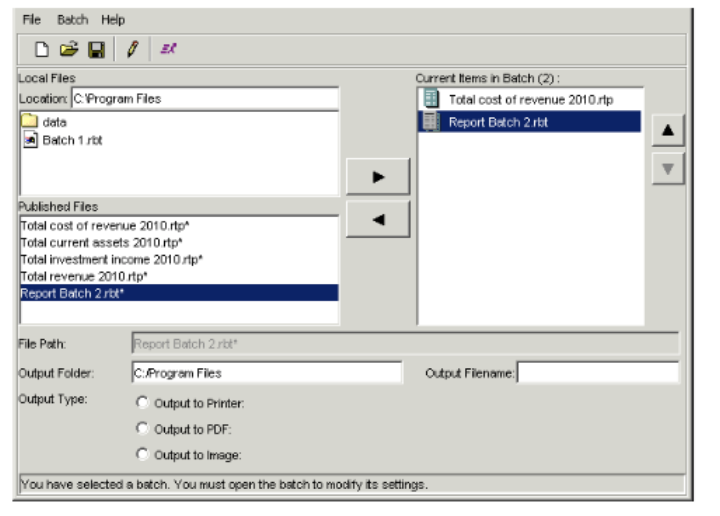This screenshot has height=516, width=720.
Task: Click the Output Filename text field
Action: pyautogui.click(x=597, y=373)
